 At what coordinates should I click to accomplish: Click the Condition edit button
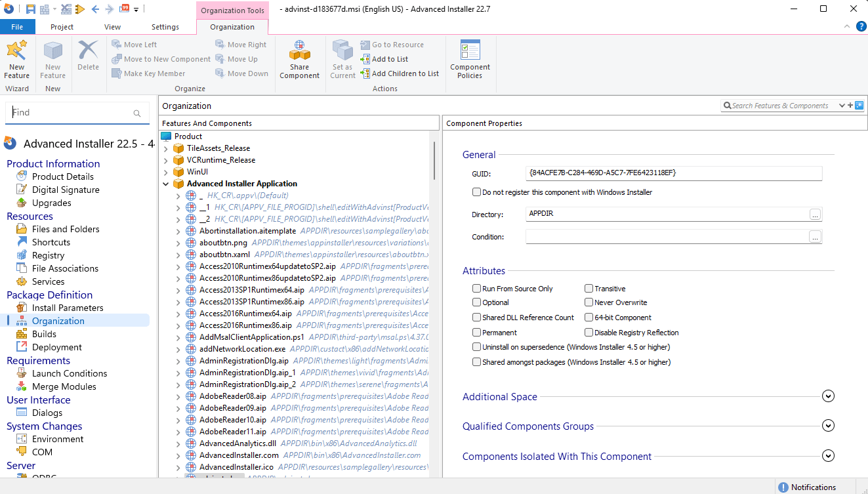pos(815,237)
